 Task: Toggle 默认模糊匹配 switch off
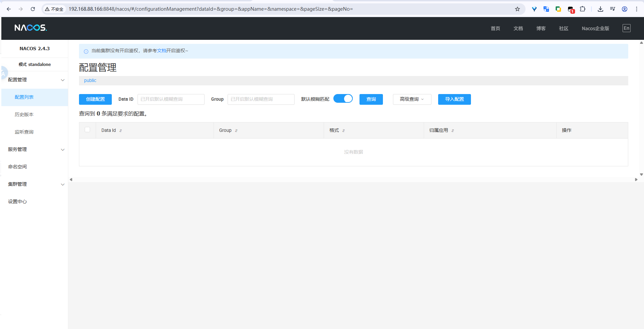pyautogui.click(x=343, y=99)
